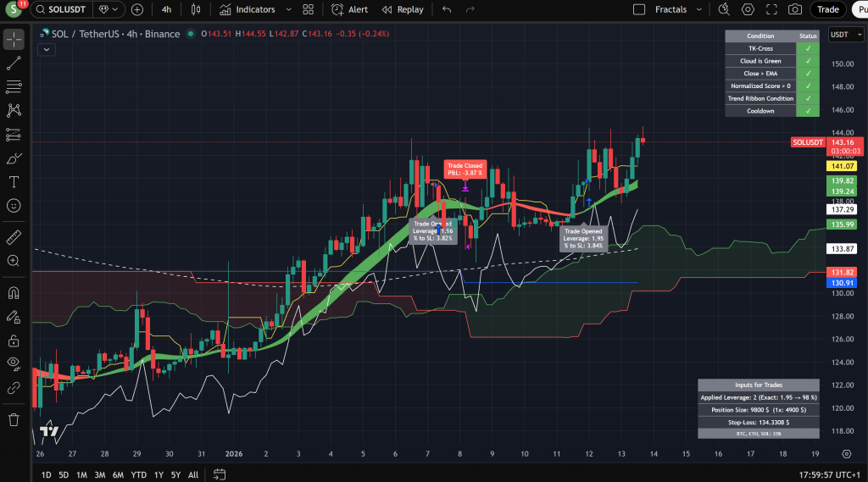
Task: Open the emoji stickers tool
Action: [x=14, y=205]
